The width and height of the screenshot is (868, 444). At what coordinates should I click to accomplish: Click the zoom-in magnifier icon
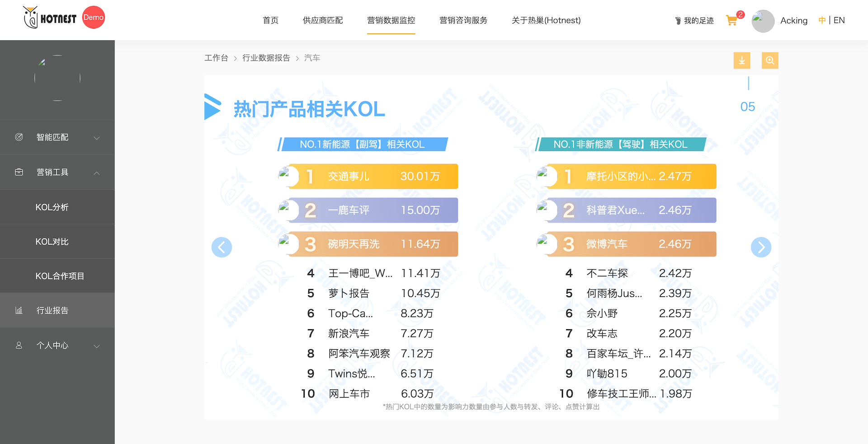tap(769, 61)
